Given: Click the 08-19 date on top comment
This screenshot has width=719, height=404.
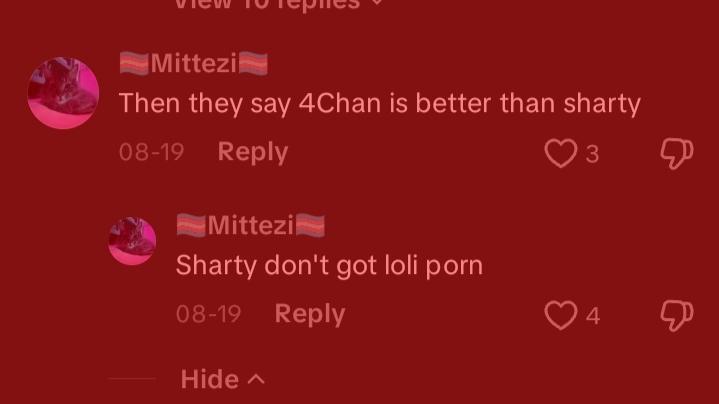Looking at the screenshot, I should (x=151, y=152).
